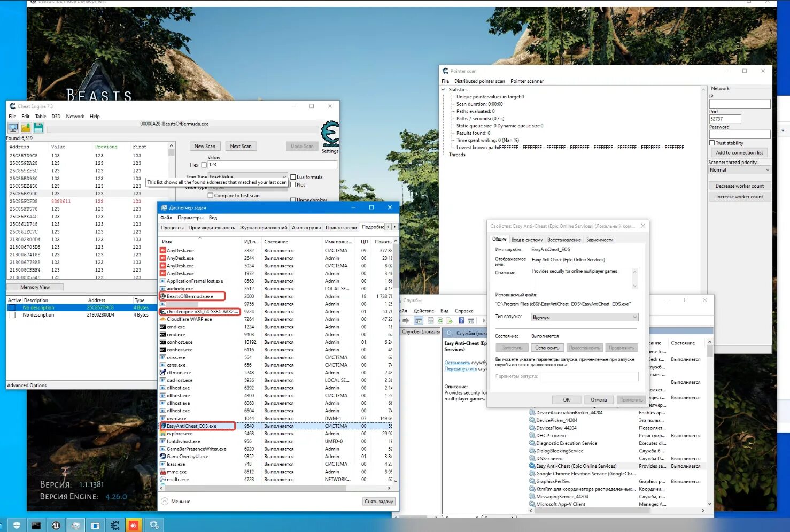
Task: Click Memory View button
Action: [x=35, y=287]
